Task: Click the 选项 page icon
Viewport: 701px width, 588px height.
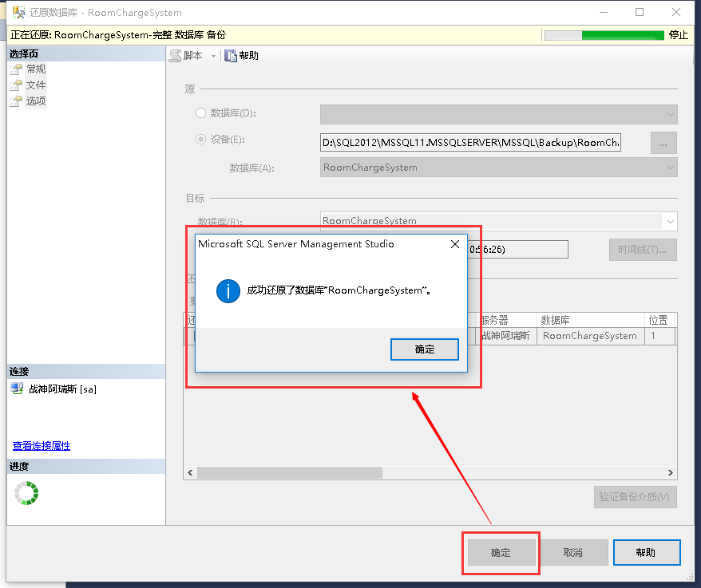Action: (x=16, y=101)
